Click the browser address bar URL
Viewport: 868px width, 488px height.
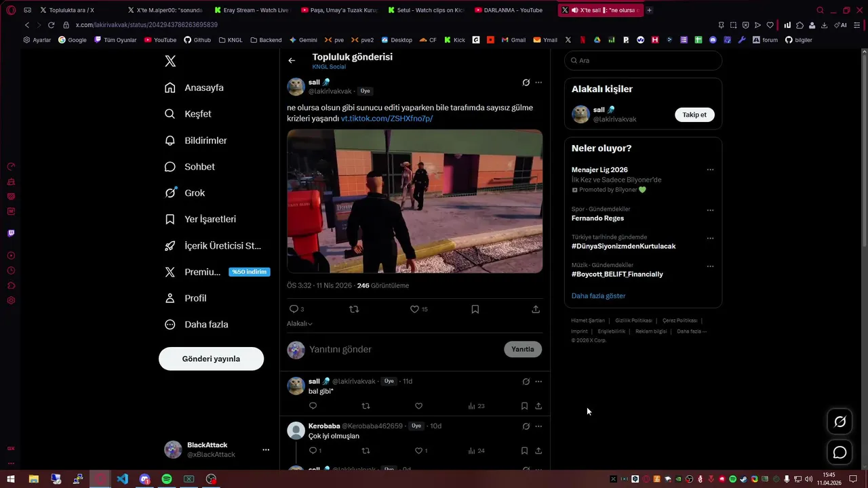146,25
